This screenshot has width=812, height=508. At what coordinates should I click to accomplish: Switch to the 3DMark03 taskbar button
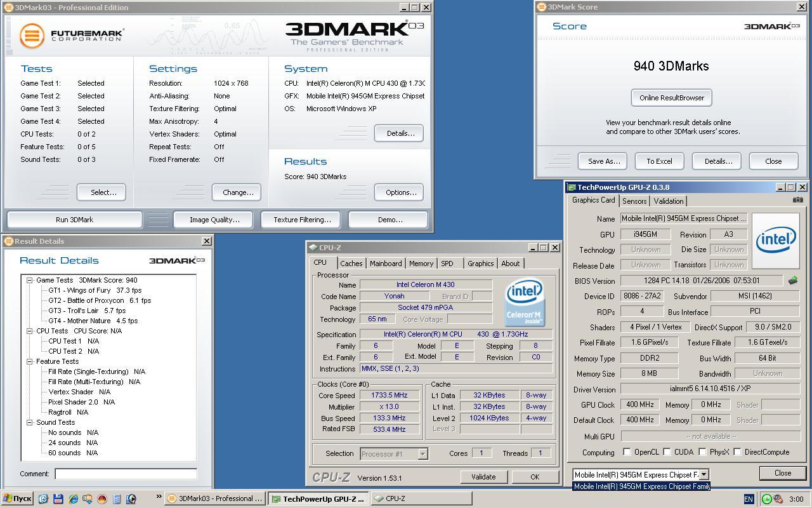click(214, 499)
